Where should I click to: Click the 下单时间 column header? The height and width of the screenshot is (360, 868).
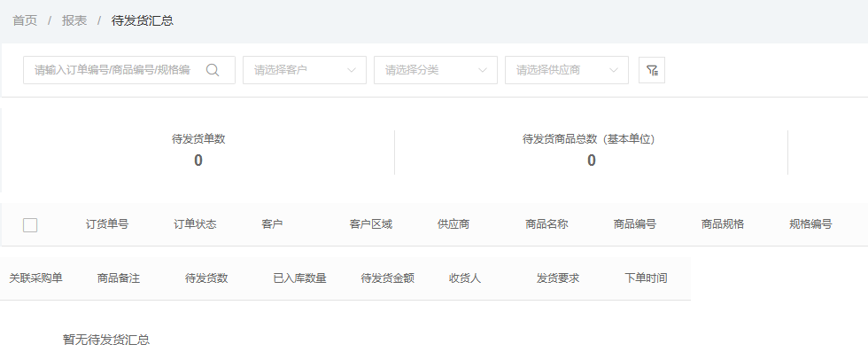[646, 278]
